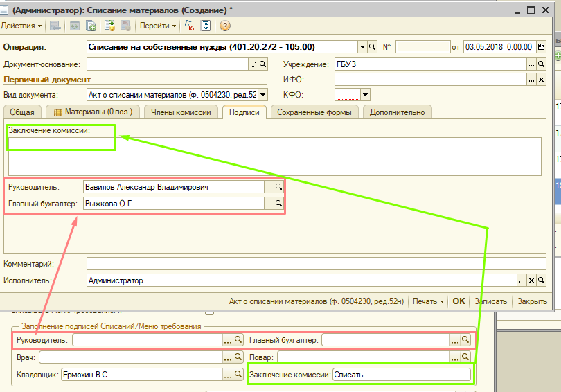Expand the Вид документа dropdown
The height and width of the screenshot is (392, 561).
point(263,95)
